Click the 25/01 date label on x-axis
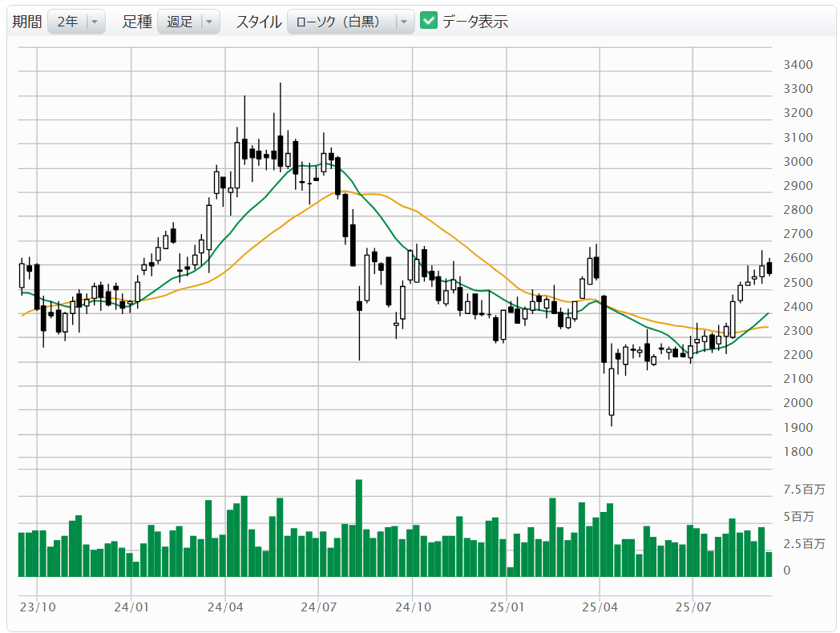Image resolution: width=840 pixels, height=633 pixels. 507,607
